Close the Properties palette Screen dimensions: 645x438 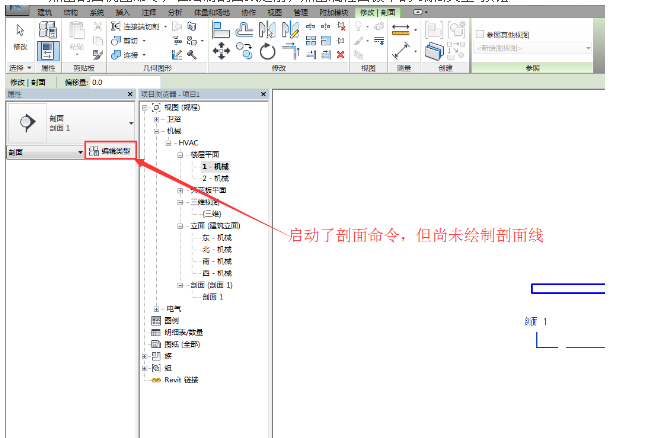(130, 94)
